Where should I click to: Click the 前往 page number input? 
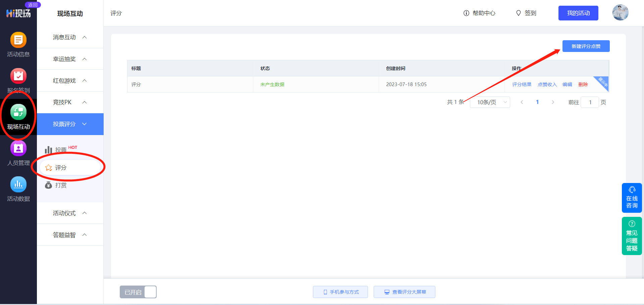coord(590,102)
